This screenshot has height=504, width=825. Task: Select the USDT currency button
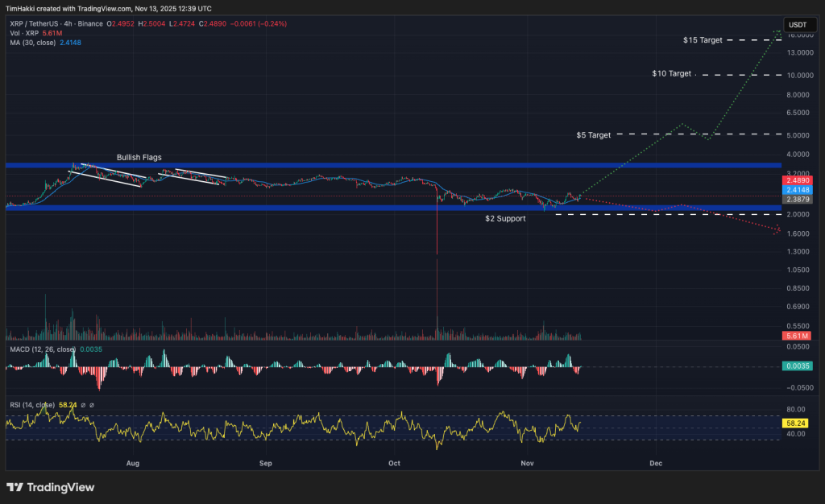(799, 25)
